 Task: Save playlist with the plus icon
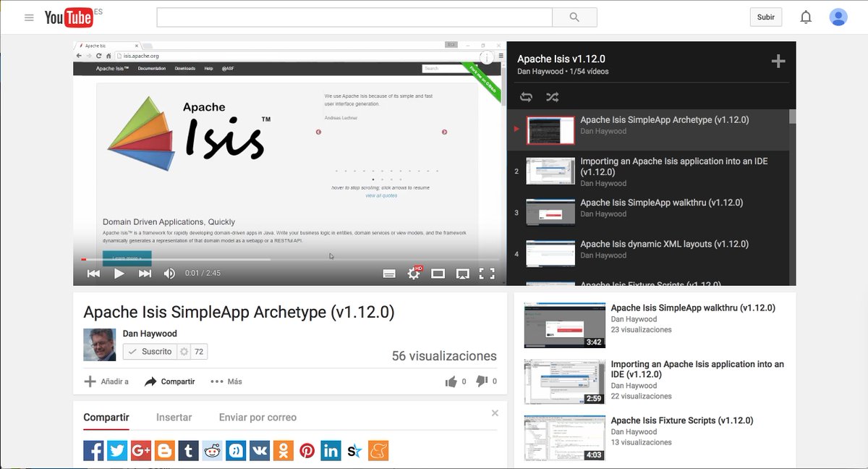(778, 62)
